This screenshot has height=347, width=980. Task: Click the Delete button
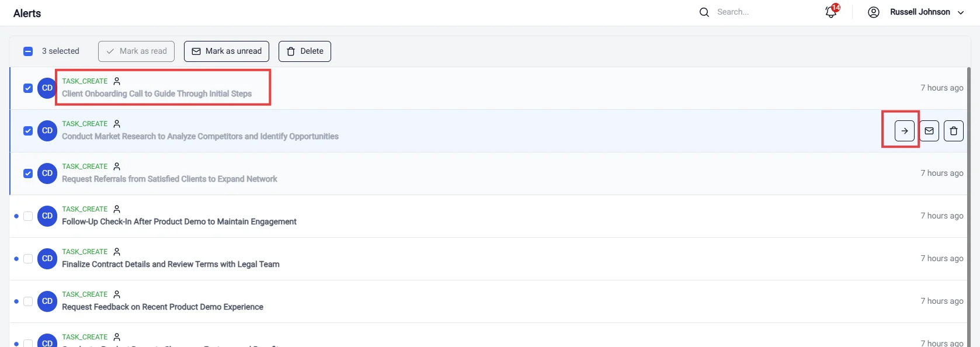[305, 51]
